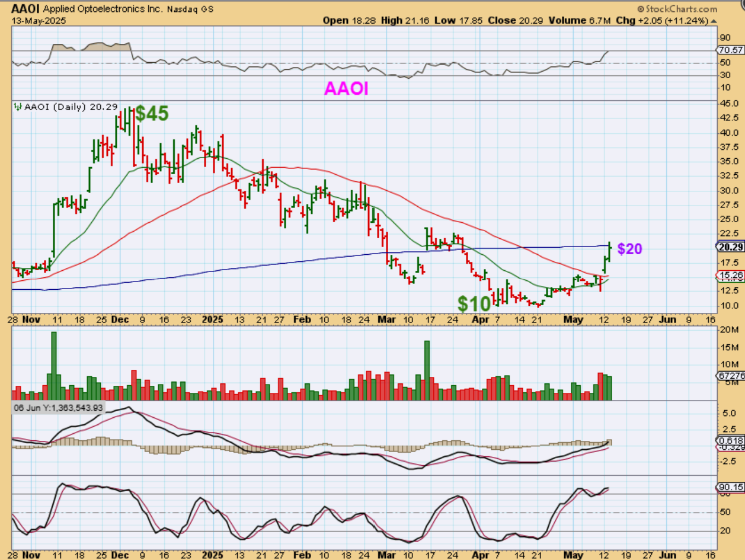The height and width of the screenshot is (560, 745).
Task: Click the purple $20 price annotation
Action: 630,249
